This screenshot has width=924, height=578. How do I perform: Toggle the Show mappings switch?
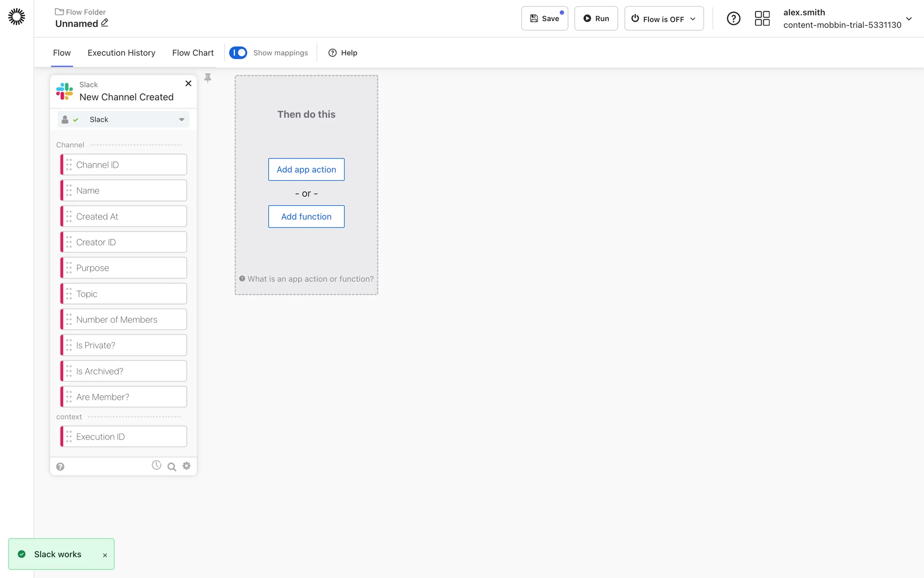238,53
